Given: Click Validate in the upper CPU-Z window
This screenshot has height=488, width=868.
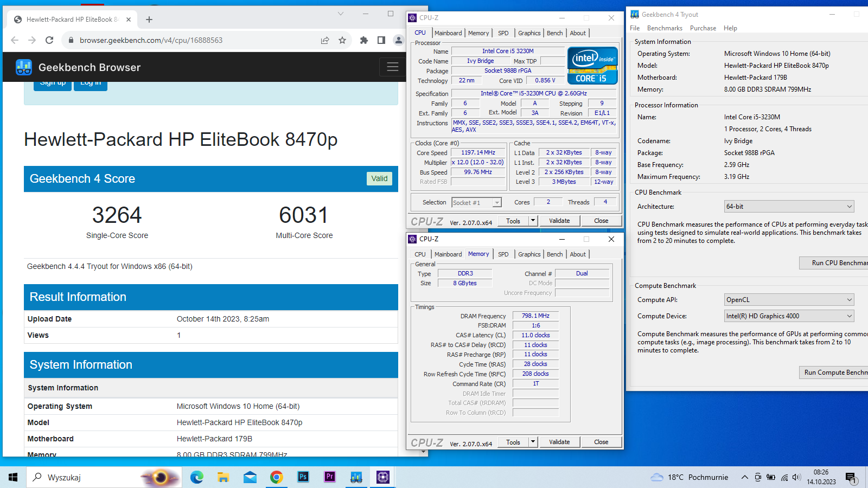Looking at the screenshot, I should pos(559,221).
